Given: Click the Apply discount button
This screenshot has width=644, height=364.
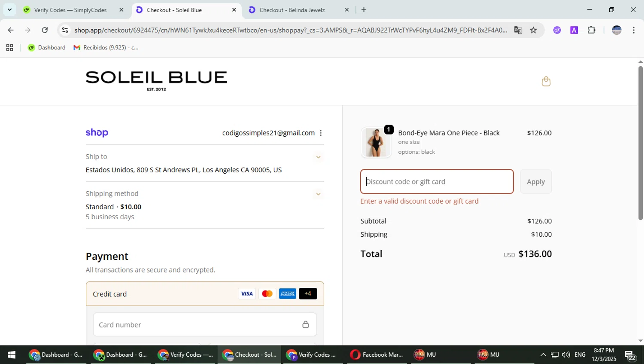Looking at the screenshot, I should 536,182.
